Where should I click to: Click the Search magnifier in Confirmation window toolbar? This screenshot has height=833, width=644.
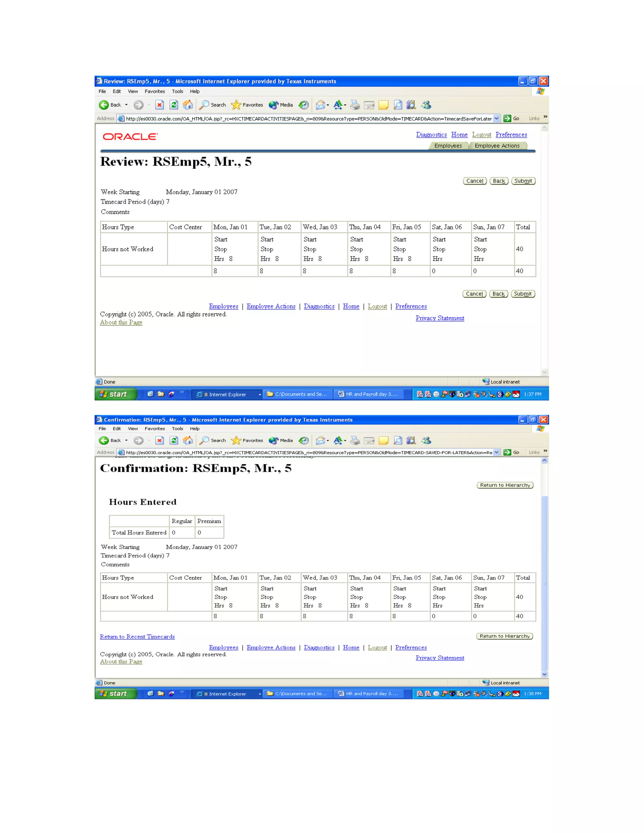[204, 440]
